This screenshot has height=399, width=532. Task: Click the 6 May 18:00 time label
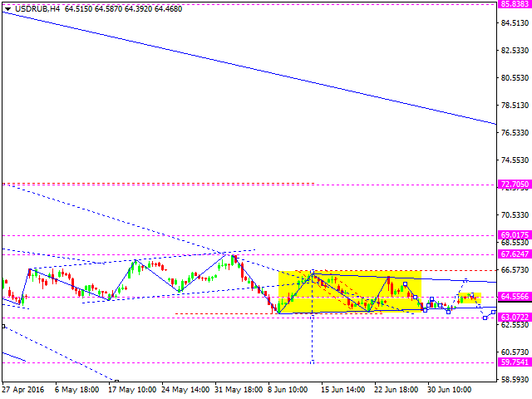pos(76,390)
